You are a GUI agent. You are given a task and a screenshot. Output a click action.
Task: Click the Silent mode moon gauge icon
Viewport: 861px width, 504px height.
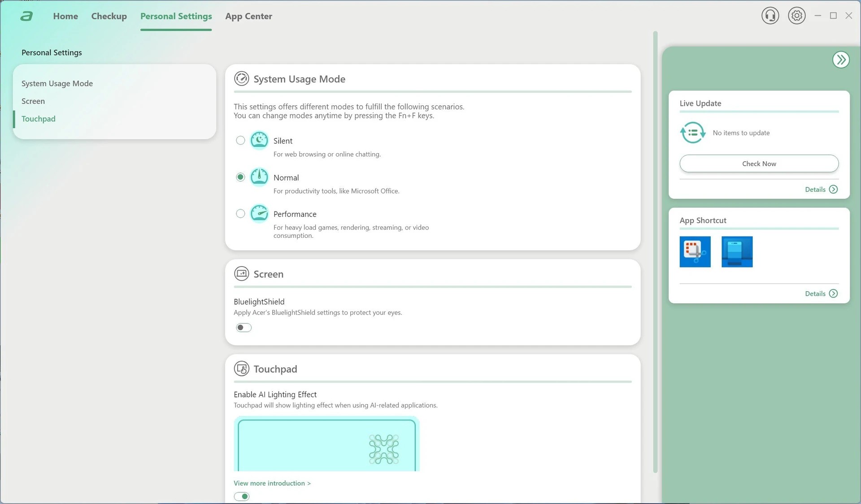tap(259, 140)
